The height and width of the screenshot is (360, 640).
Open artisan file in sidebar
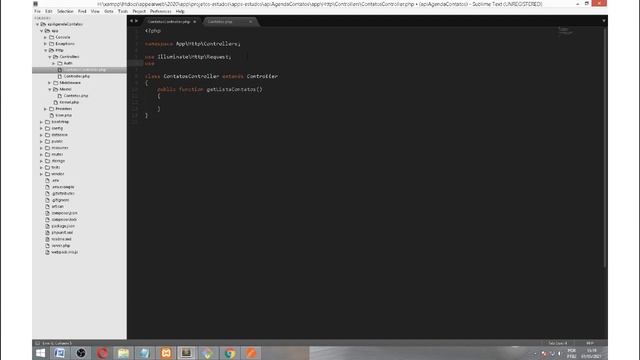point(57,207)
